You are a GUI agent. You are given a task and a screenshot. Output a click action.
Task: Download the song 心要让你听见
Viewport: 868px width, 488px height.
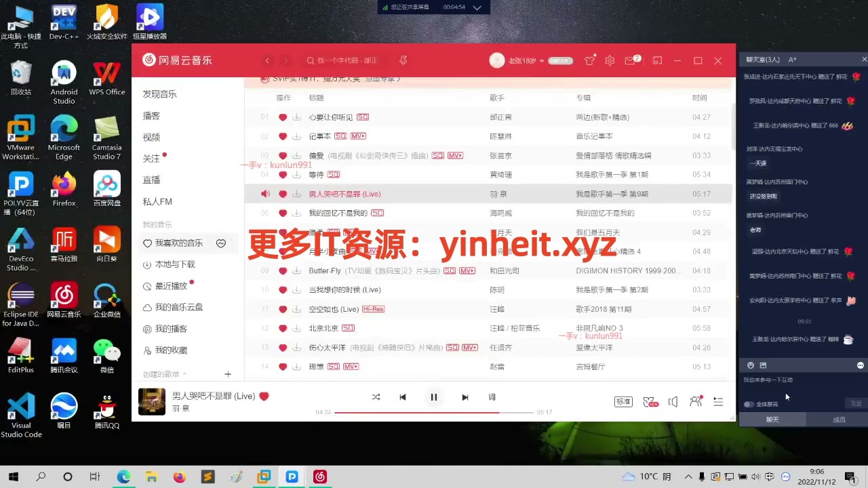coord(296,117)
